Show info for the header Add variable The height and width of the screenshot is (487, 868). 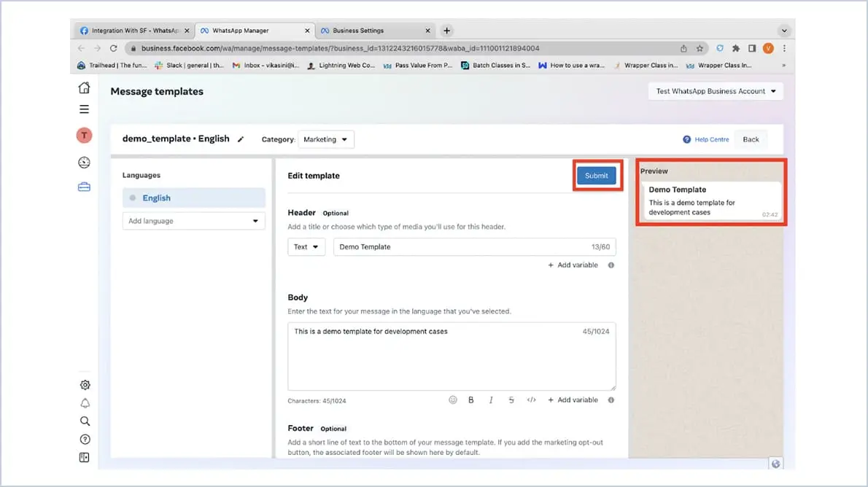[611, 265]
